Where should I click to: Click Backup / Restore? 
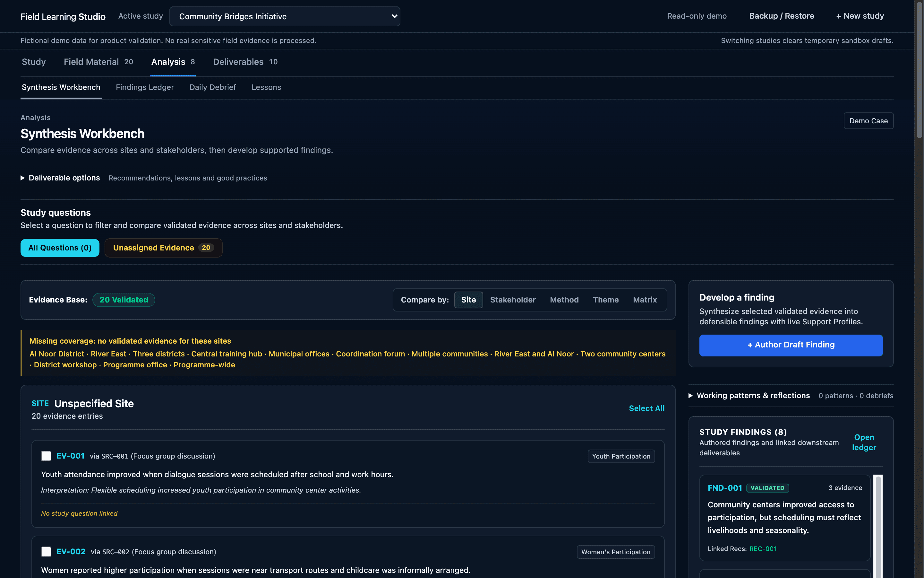coord(782,16)
